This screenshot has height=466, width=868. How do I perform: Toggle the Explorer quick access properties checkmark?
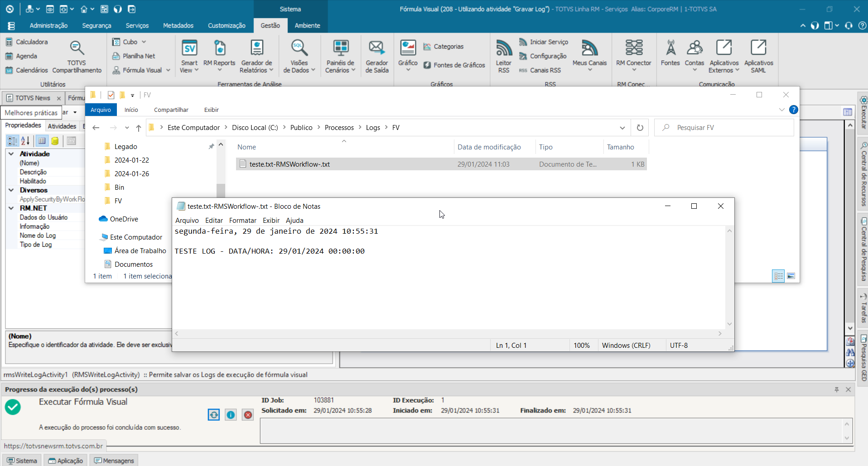(x=111, y=95)
